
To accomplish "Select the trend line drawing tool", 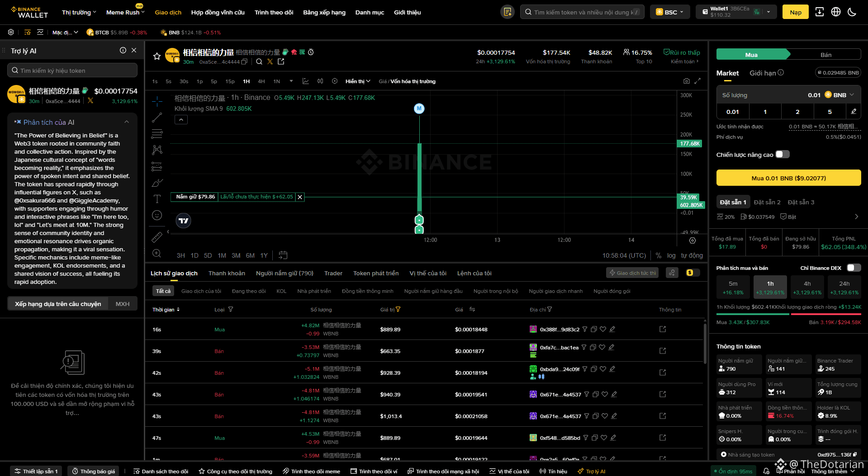I will coord(157,118).
